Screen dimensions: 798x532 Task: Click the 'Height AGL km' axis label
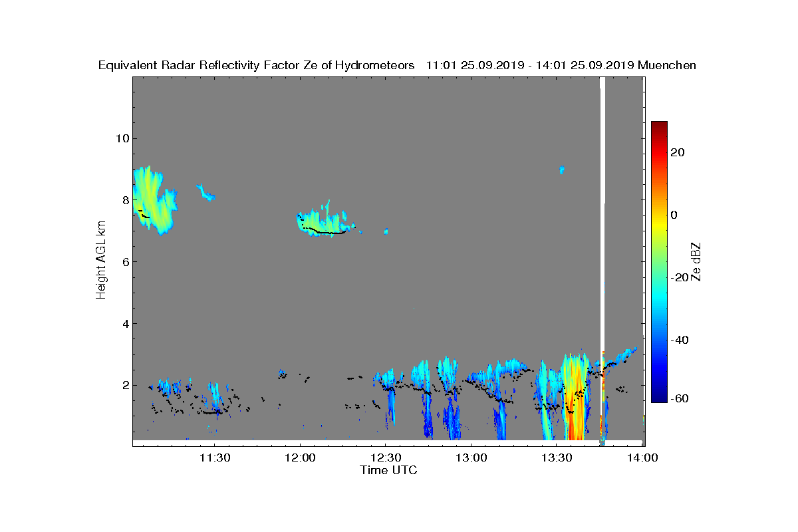click(x=101, y=260)
